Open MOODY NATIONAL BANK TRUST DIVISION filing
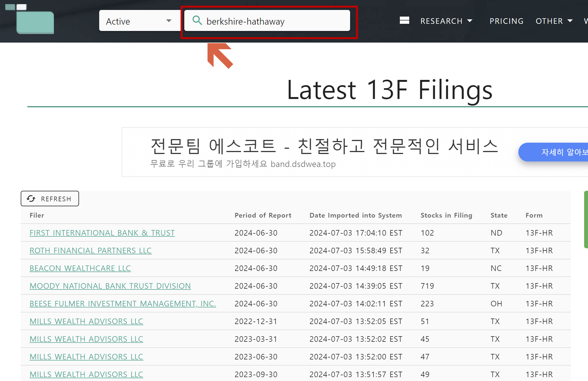The image size is (588, 381). [110, 286]
